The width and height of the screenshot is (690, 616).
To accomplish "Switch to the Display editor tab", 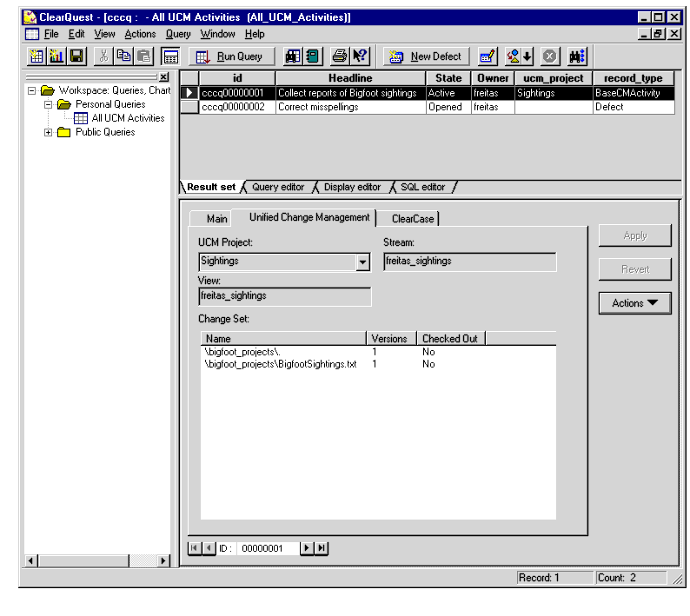I will [x=352, y=187].
